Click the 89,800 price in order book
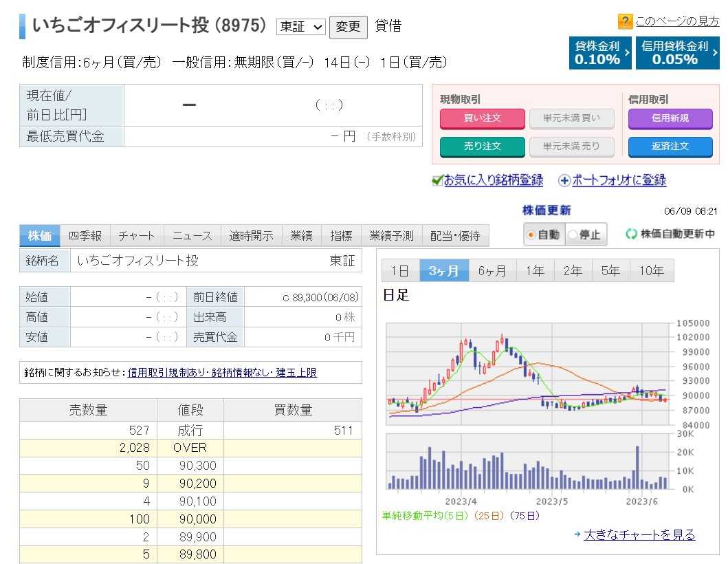 (x=197, y=554)
